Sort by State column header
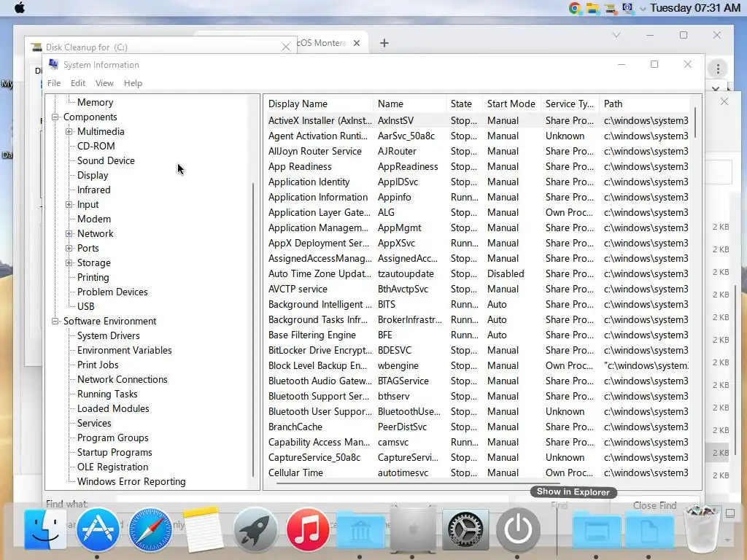The height and width of the screenshot is (560, 747). point(463,104)
